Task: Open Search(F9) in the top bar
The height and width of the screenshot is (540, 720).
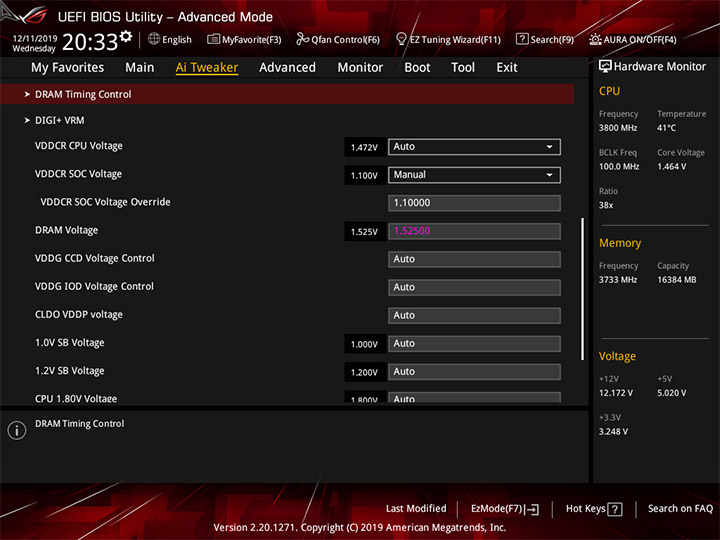Action: (545, 39)
